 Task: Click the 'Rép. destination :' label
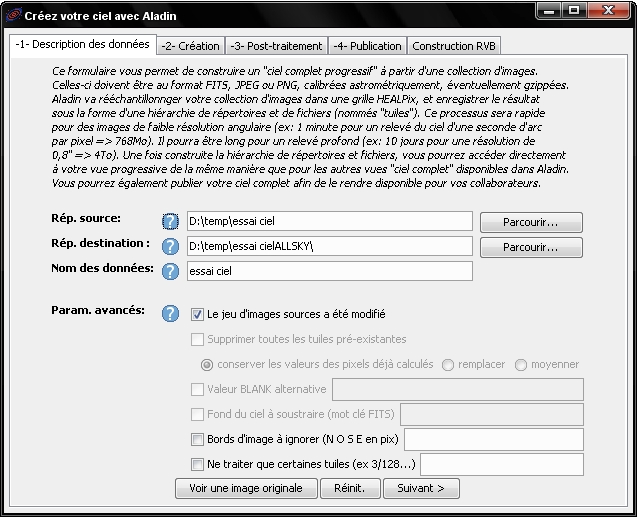100,243
